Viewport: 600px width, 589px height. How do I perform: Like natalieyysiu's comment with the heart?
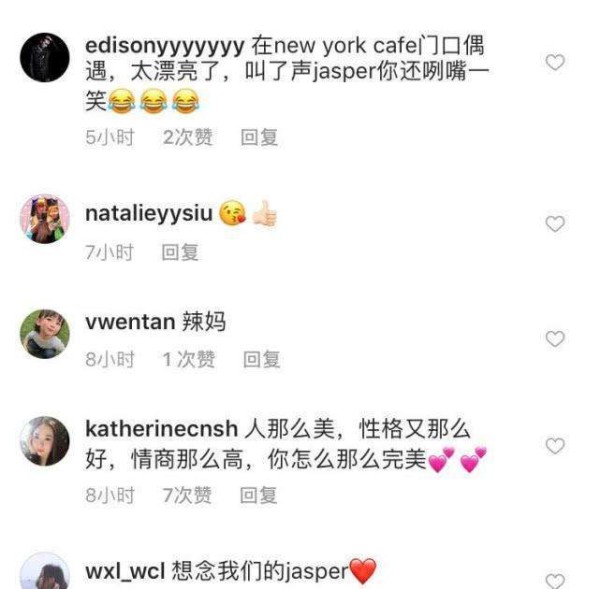[555, 224]
